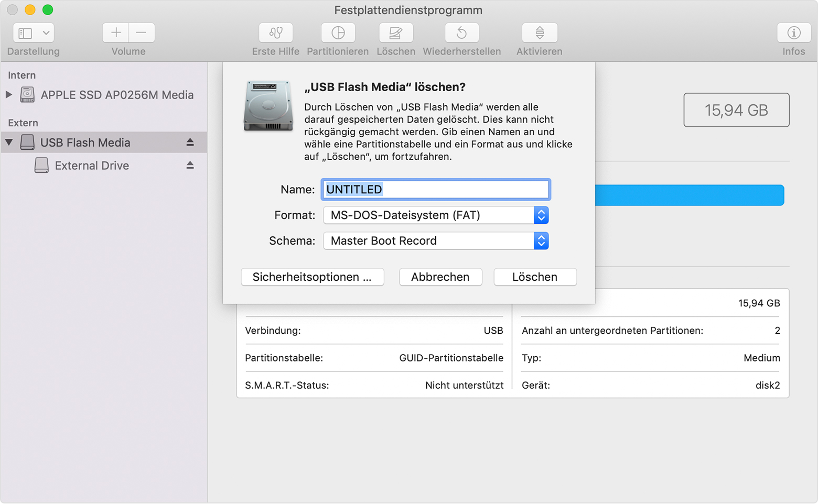This screenshot has width=818, height=504.
Task: Run Erste Hilfe stethoscope tool
Action: point(276,33)
